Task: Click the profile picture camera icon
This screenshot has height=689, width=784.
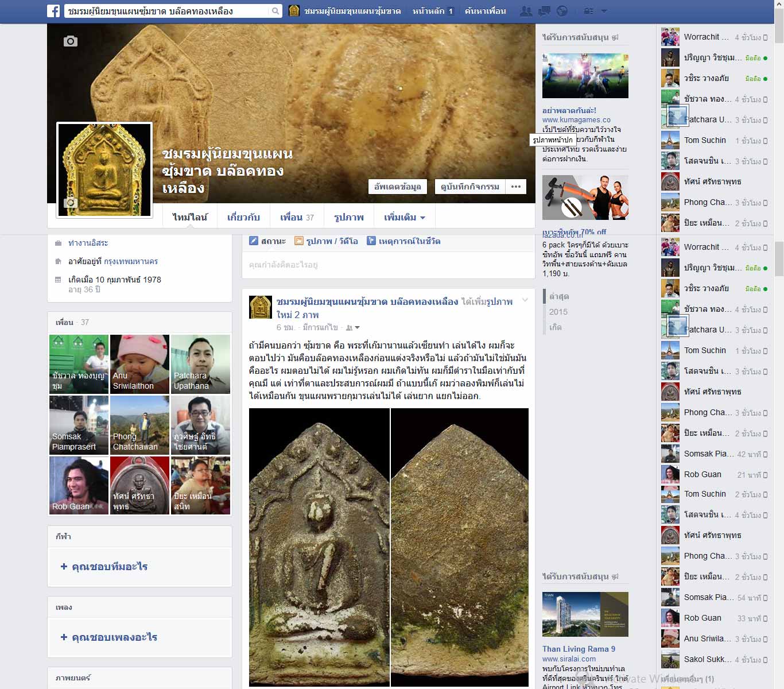Action: click(71, 203)
